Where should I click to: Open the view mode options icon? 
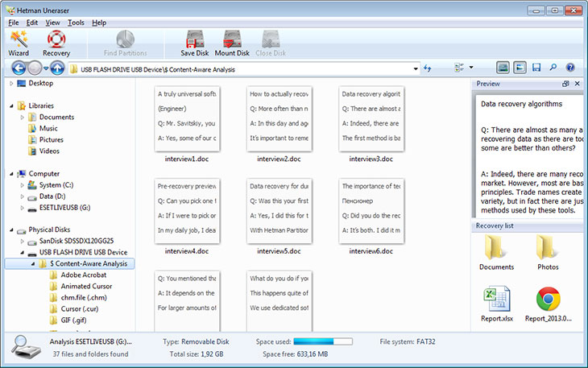coord(459,68)
